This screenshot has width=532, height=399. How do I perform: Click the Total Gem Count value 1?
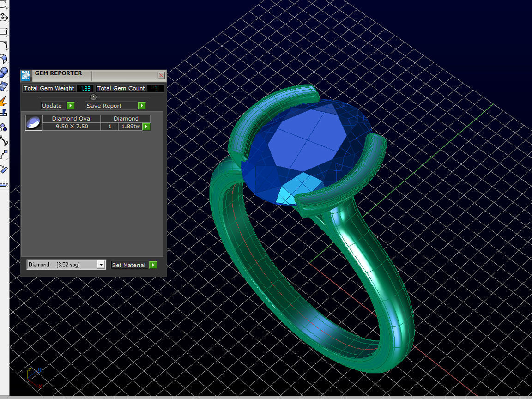pos(156,88)
